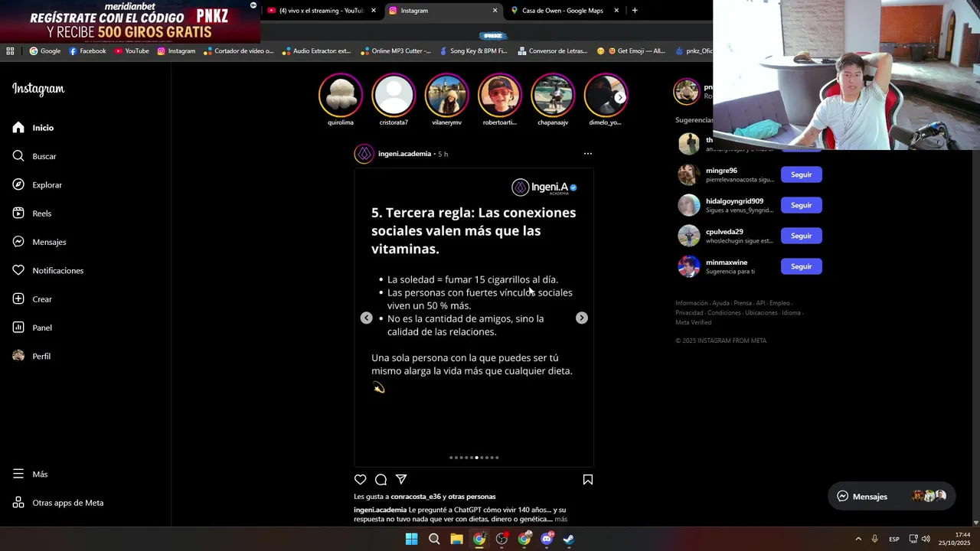The height and width of the screenshot is (551, 980).
Task: Open Otras apps de Meta
Action: coord(58,503)
